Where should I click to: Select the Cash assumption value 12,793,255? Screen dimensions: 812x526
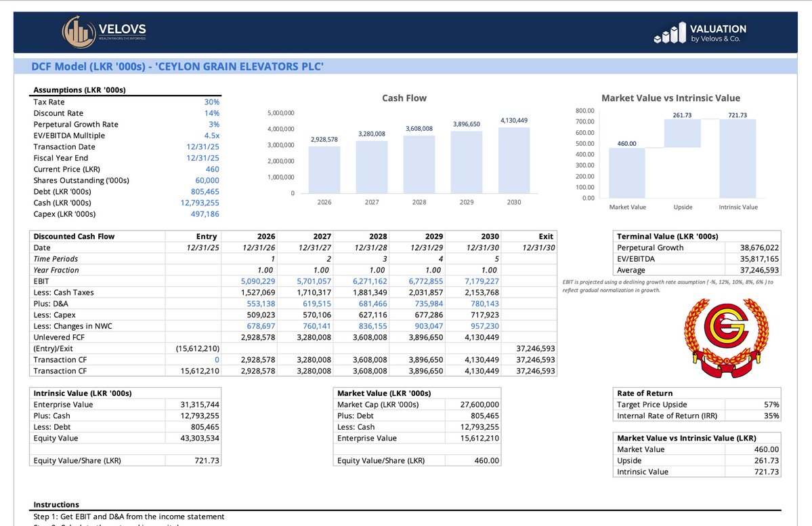point(200,203)
